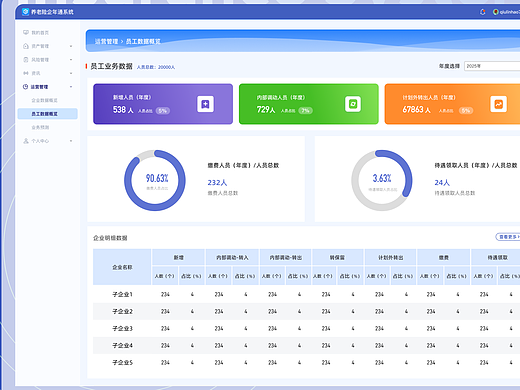This screenshot has height=390, width=520.
Task: Click the 员工数据概览 breadcrumb text
Action: tap(143, 41)
